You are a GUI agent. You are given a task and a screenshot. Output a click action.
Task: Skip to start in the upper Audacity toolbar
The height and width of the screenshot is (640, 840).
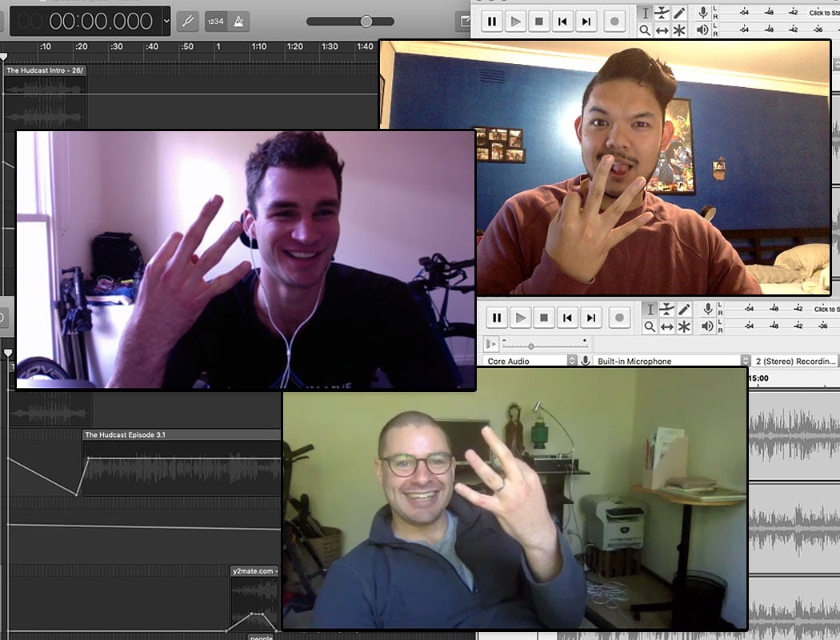(x=562, y=22)
